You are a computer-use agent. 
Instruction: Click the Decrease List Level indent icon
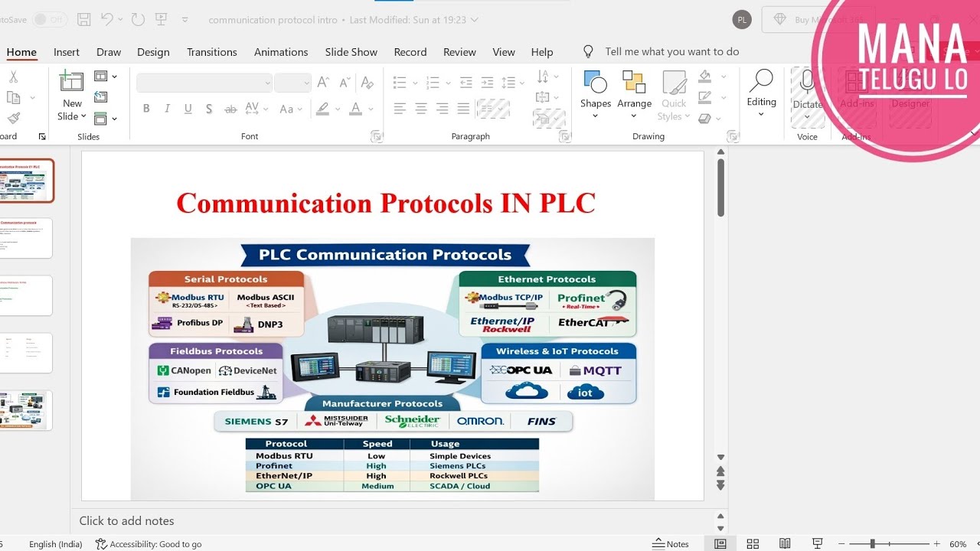(x=465, y=83)
